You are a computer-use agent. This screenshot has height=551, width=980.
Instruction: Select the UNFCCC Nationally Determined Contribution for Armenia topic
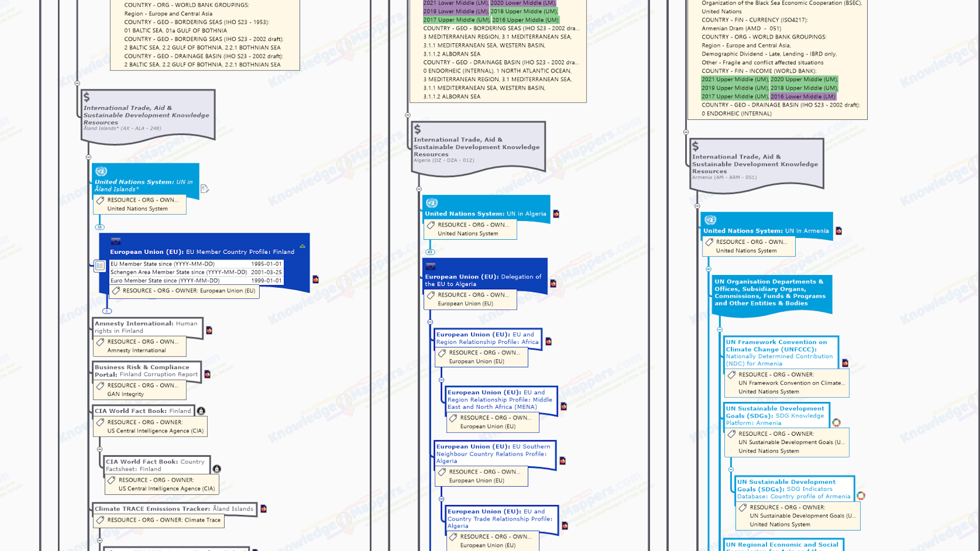pyautogui.click(x=779, y=353)
